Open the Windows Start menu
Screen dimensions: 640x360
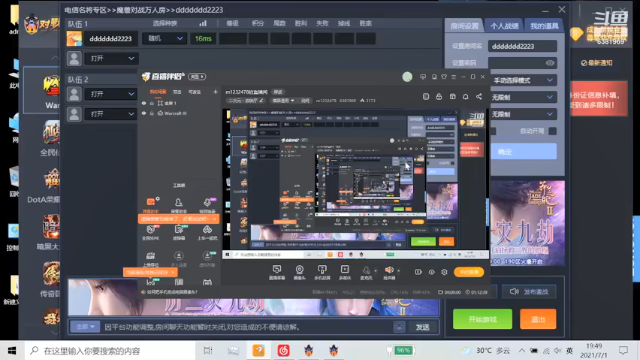point(12,350)
